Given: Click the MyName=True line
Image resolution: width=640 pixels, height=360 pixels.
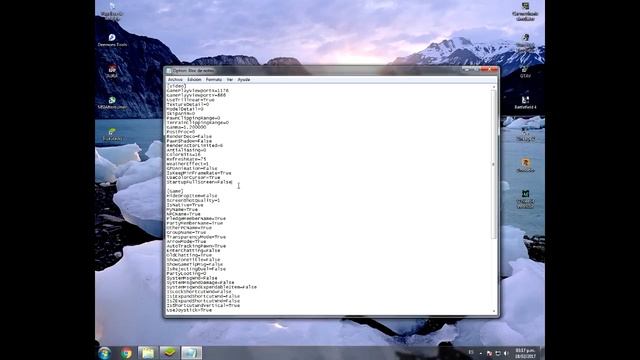Looking at the screenshot, I should [182, 209].
